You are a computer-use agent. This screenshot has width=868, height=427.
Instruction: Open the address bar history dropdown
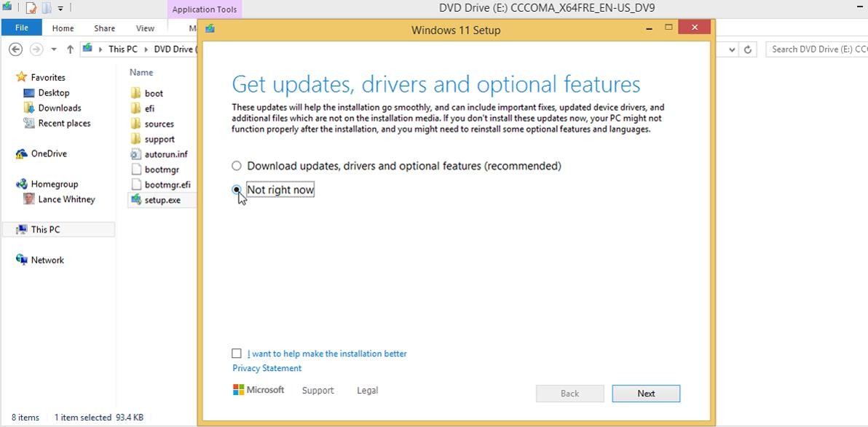tap(733, 49)
